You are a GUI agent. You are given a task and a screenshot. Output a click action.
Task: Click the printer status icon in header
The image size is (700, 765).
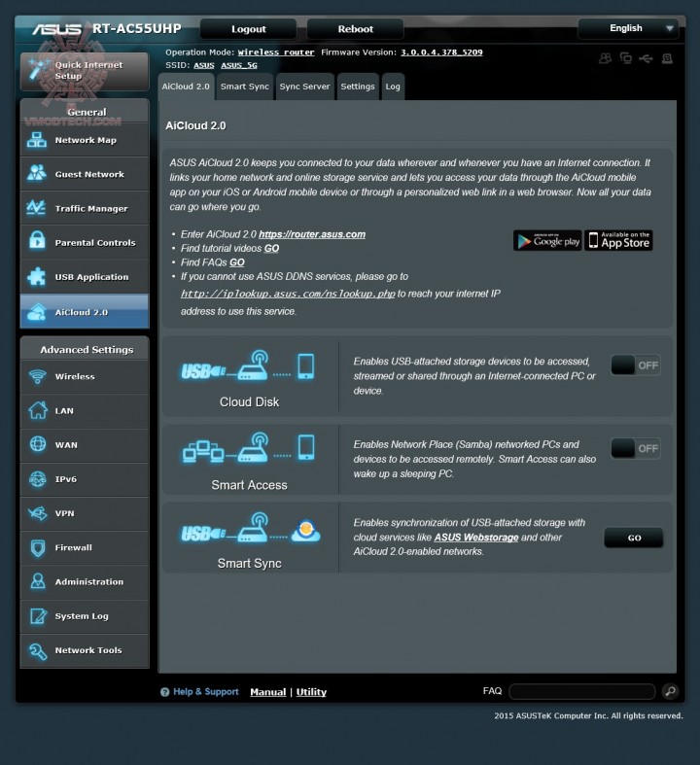click(667, 58)
